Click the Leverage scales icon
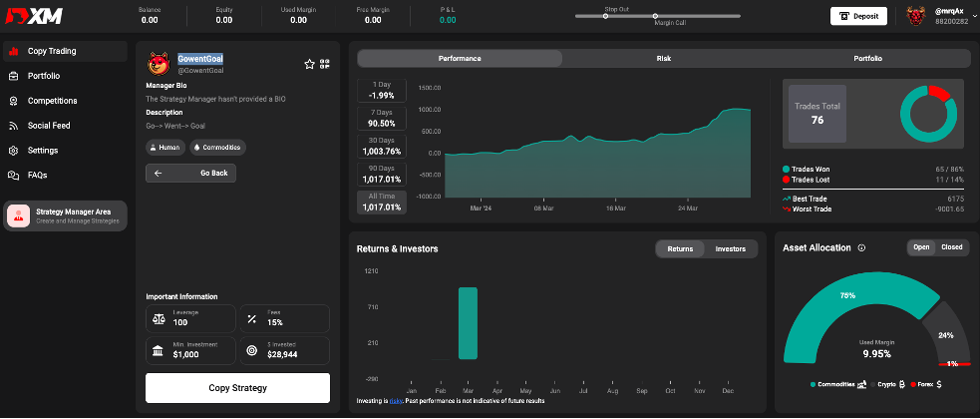Image resolution: width=980 pixels, height=419 pixels. click(159, 319)
